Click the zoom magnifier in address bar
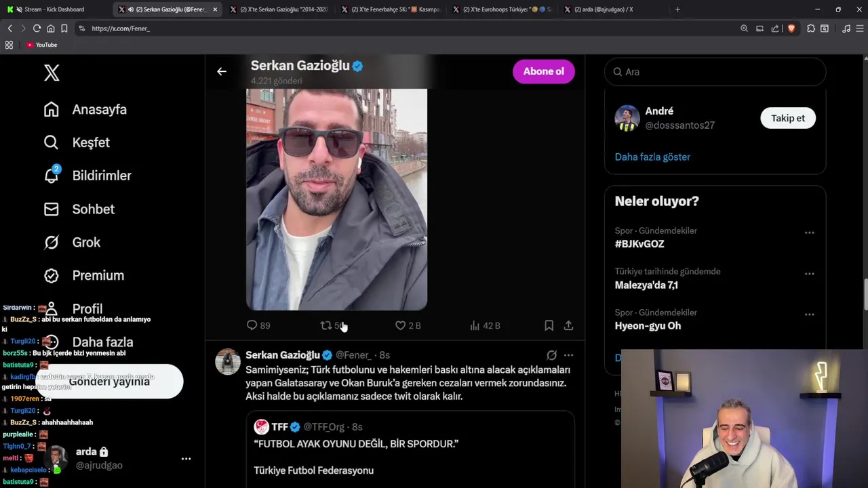The image size is (868, 488). point(744,28)
